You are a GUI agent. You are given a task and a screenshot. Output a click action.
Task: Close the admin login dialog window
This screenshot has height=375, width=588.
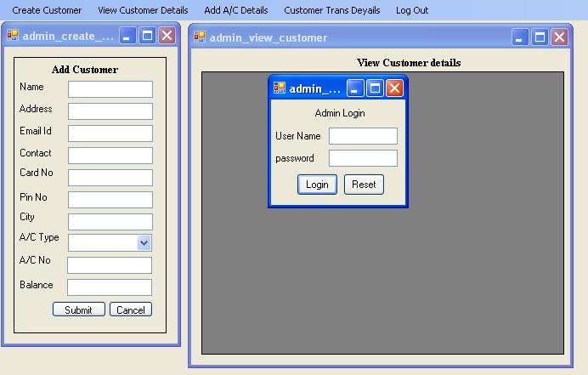(394, 88)
